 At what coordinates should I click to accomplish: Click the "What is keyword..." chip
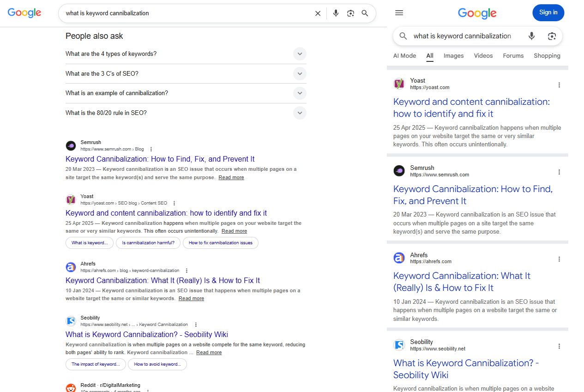(x=90, y=243)
